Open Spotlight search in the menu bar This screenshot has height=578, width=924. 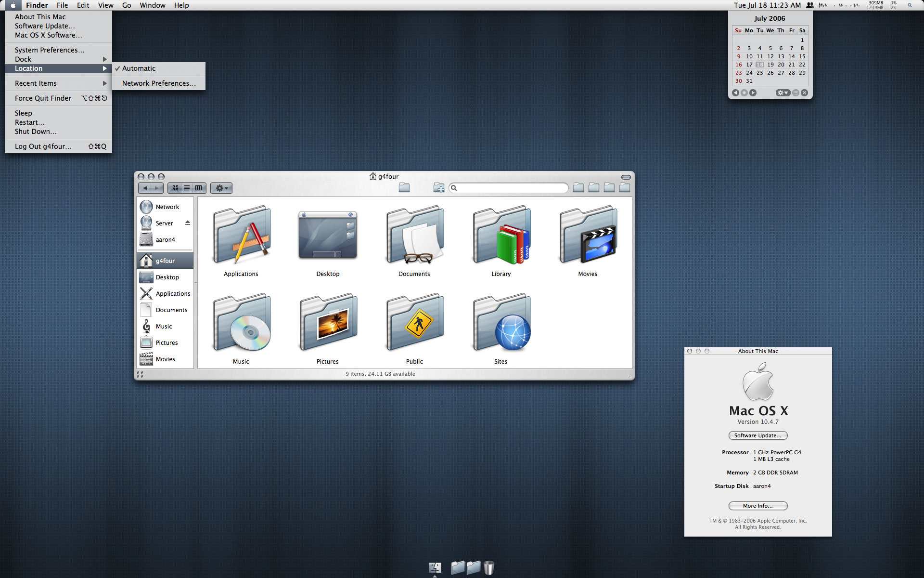(910, 5)
